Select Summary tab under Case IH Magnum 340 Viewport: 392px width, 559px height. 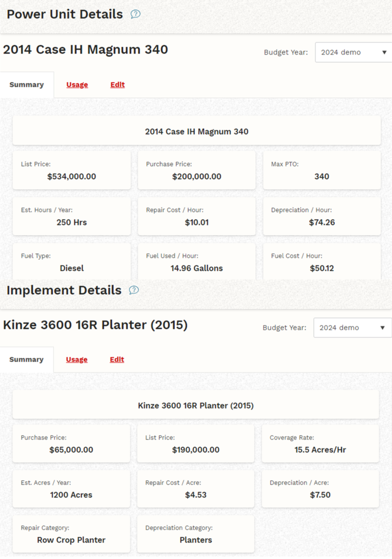27,85
